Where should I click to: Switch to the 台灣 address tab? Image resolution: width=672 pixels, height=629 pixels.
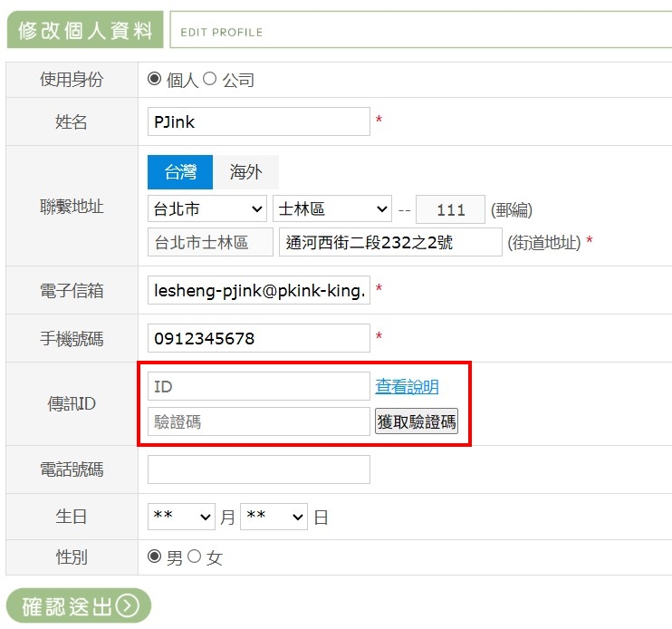(x=180, y=172)
